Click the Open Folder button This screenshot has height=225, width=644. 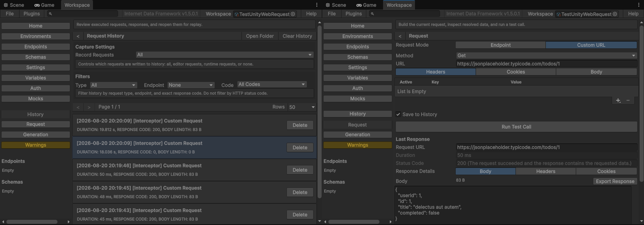point(260,36)
